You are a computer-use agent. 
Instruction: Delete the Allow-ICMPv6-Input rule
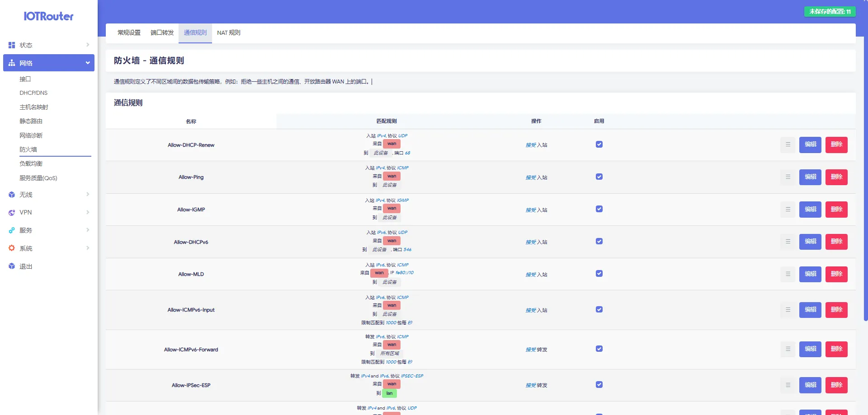point(836,310)
